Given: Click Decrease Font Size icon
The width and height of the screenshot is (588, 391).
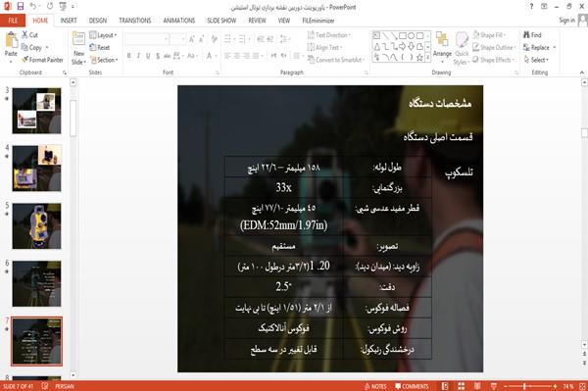Looking at the screenshot, I should [201, 38].
